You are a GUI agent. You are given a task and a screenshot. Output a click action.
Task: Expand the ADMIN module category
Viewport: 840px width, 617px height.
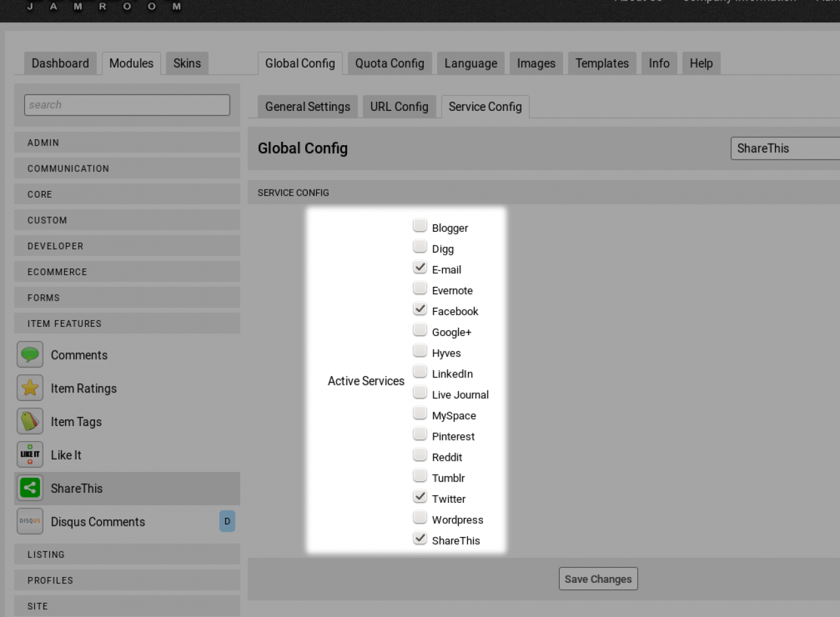tap(127, 142)
